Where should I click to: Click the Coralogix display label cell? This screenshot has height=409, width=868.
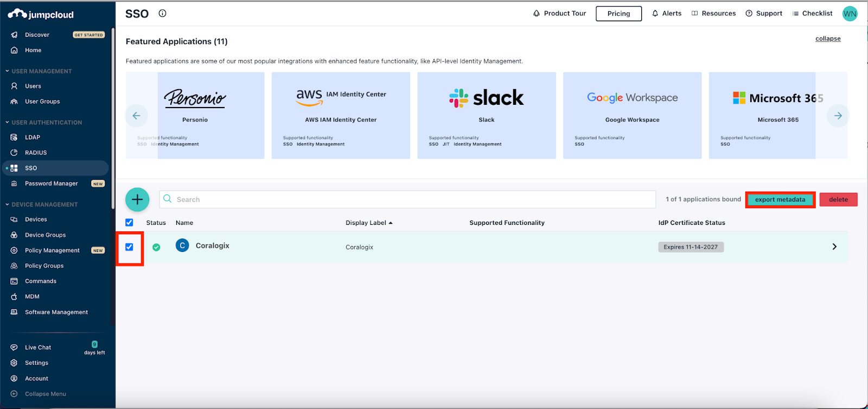click(x=360, y=247)
